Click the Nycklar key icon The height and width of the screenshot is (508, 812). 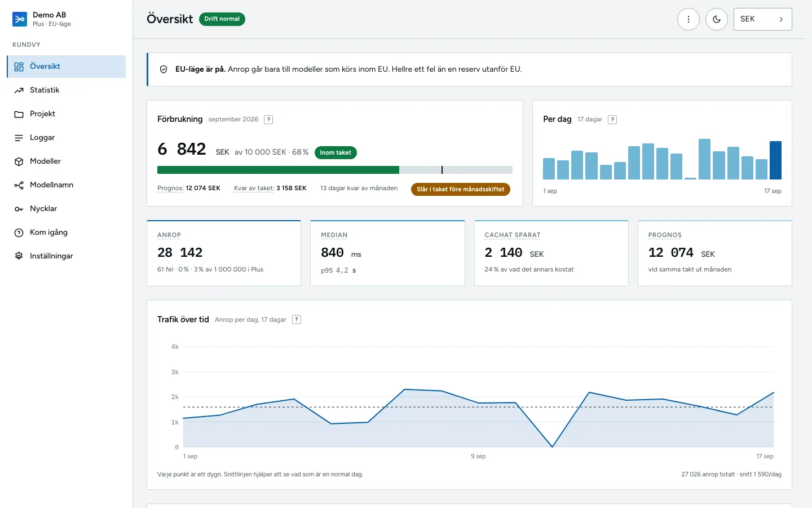point(19,209)
